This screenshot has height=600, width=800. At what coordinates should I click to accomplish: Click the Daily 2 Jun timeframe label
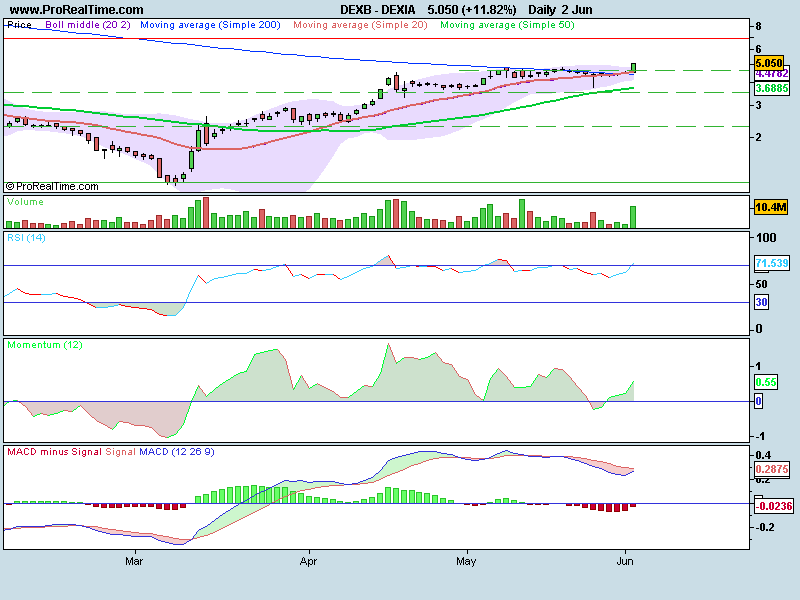560,10
